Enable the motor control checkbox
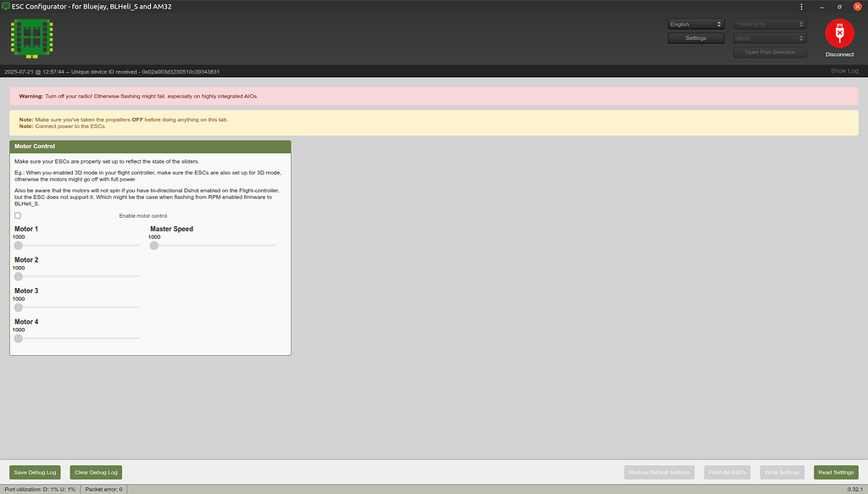The width and height of the screenshot is (868, 494). tap(18, 215)
